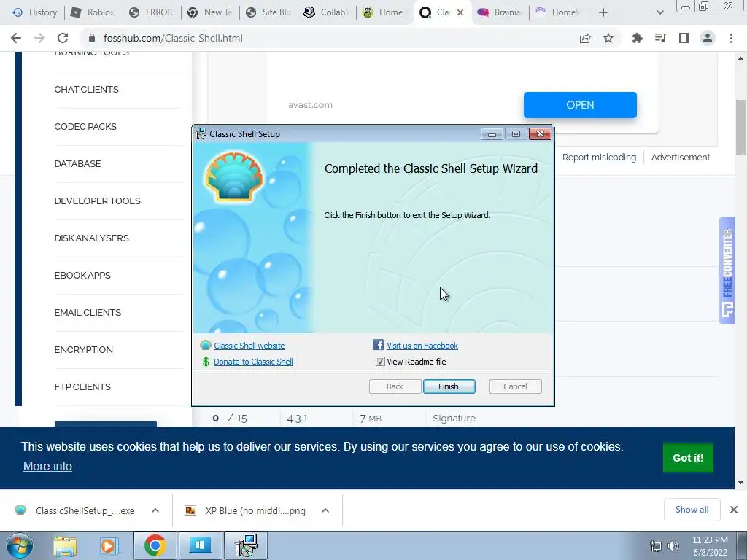747x560 pixels.
Task: Switch to the Roblox tab
Action: 93,12
